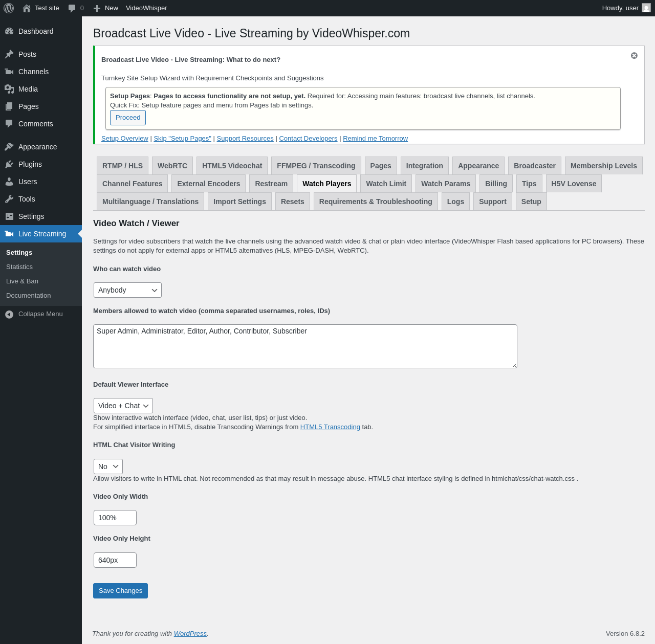This screenshot has height=644, width=655.
Task: Click the comments bubble icon in admin bar
Action: coord(72,8)
